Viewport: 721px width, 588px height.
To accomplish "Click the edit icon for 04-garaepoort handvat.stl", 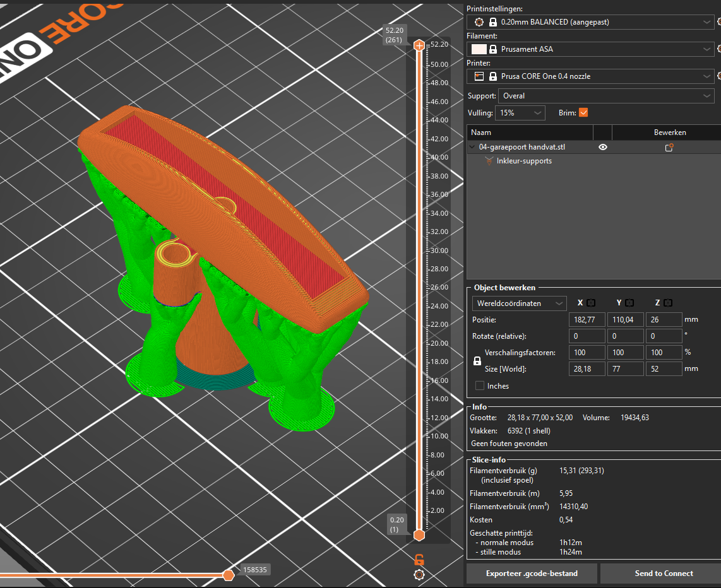I will pyautogui.click(x=669, y=148).
